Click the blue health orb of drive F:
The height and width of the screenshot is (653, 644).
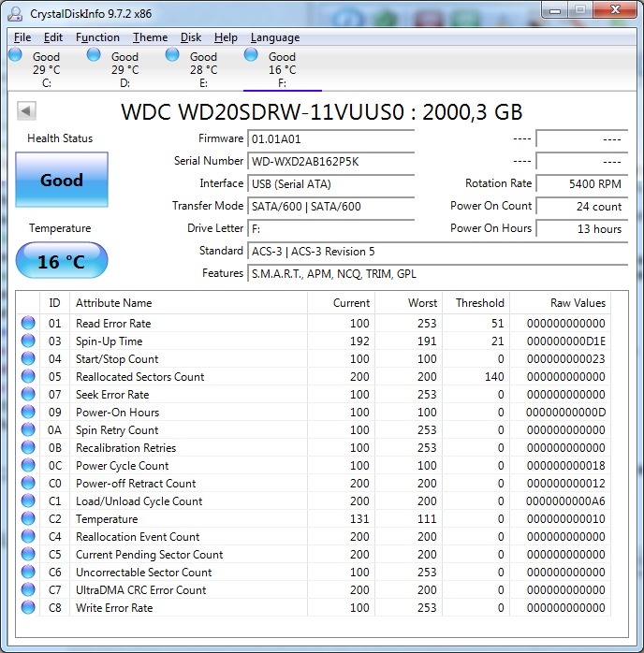pyautogui.click(x=251, y=54)
